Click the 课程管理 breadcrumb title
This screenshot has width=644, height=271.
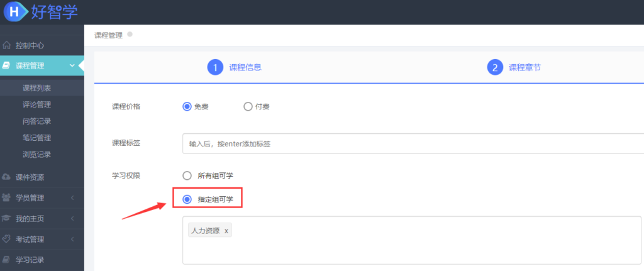click(x=108, y=35)
